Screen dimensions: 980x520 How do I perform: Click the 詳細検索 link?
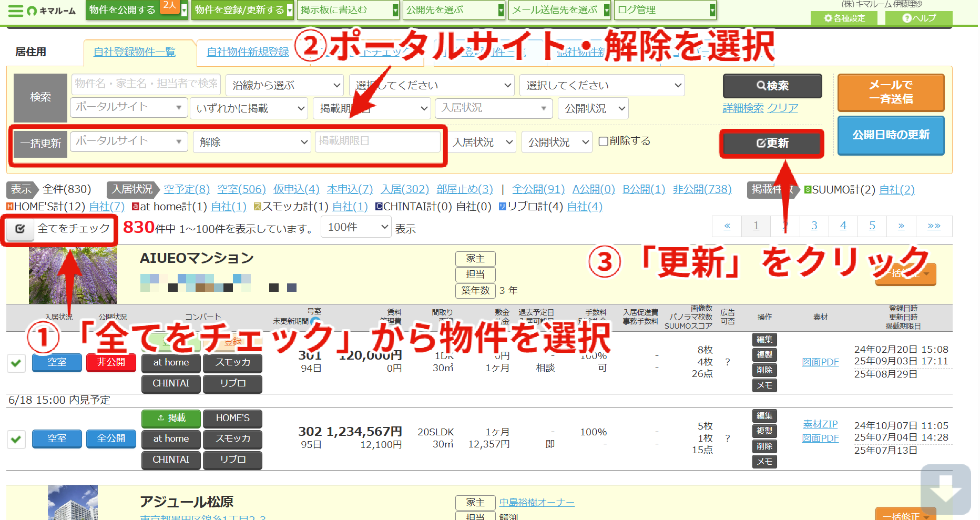(x=743, y=108)
